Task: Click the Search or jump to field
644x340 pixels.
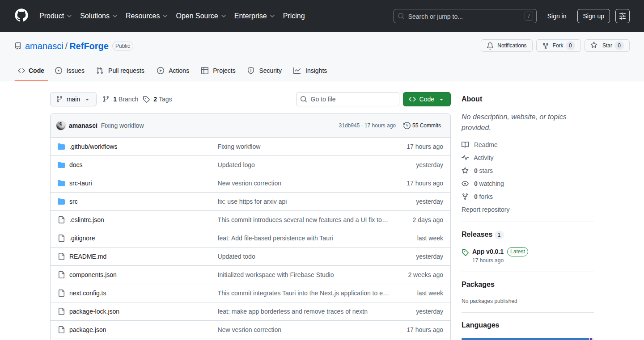Action: [x=465, y=16]
